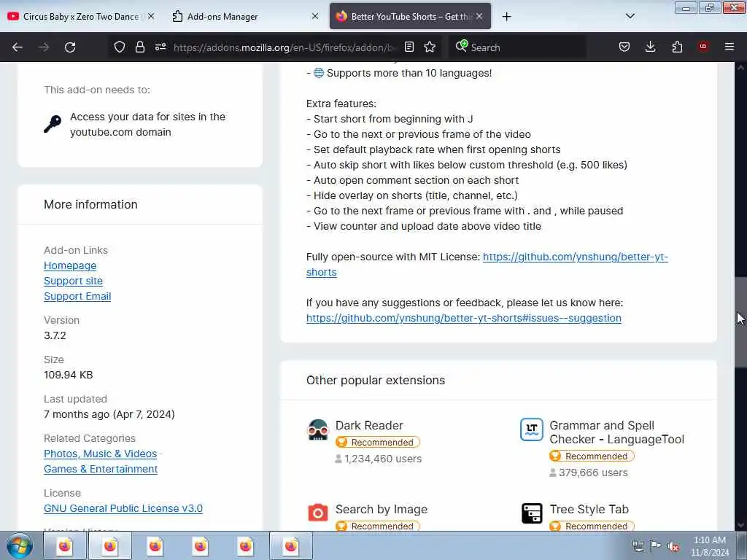Open a new tab with plus button
747x560 pixels.
(507, 17)
